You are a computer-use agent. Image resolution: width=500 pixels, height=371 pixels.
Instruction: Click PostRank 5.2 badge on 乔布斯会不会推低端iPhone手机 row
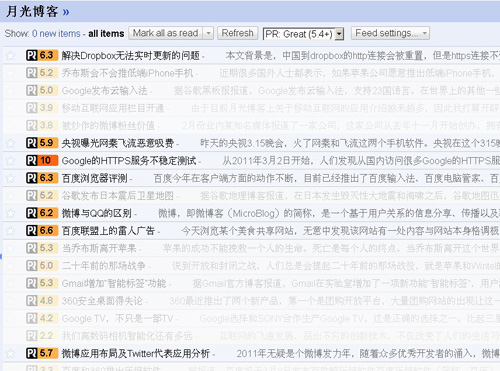(x=42, y=73)
